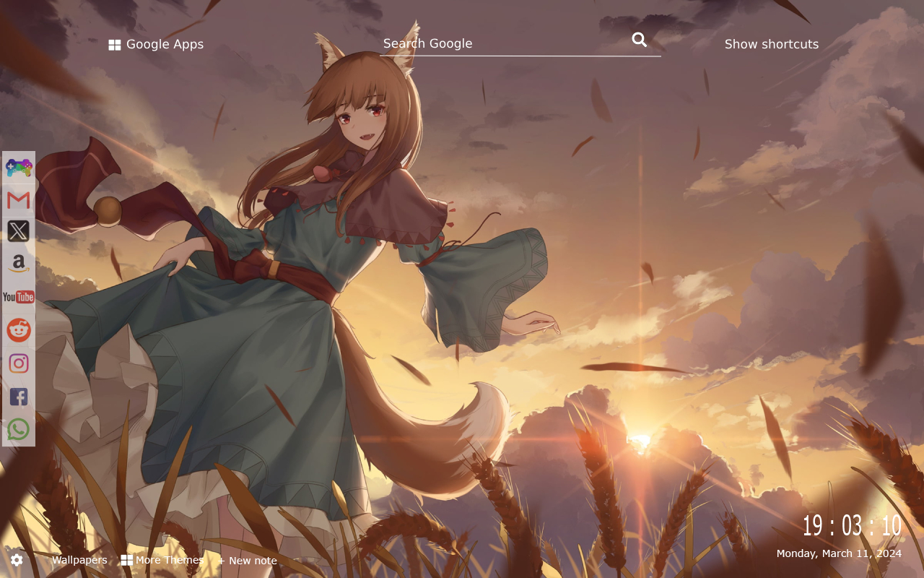Open More Themes link

(162, 560)
